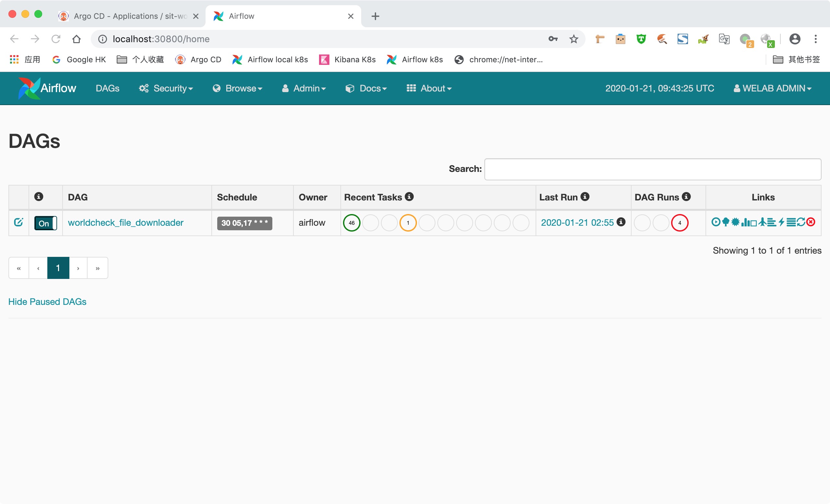Toggle off the worldcheck_file_downloader DAG
The height and width of the screenshot is (504, 830).
click(45, 223)
